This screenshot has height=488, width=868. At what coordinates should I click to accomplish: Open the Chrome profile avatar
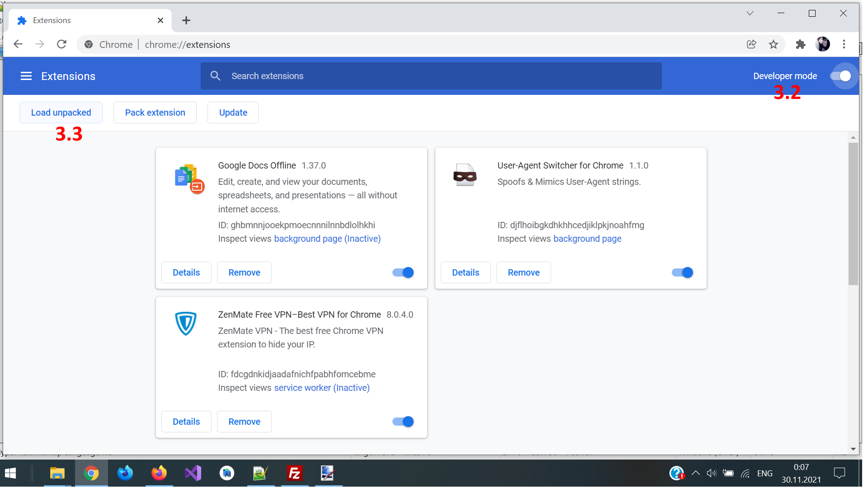pyautogui.click(x=823, y=44)
